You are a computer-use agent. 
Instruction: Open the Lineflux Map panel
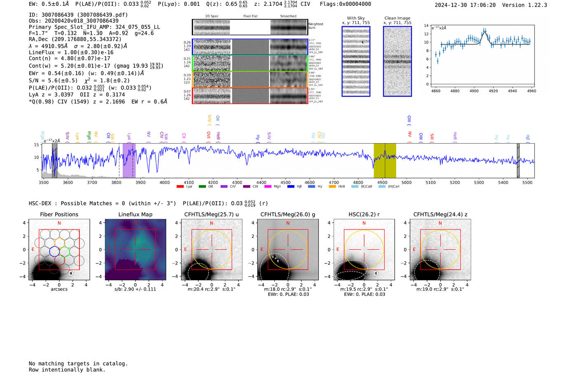[x=135, y=250]
